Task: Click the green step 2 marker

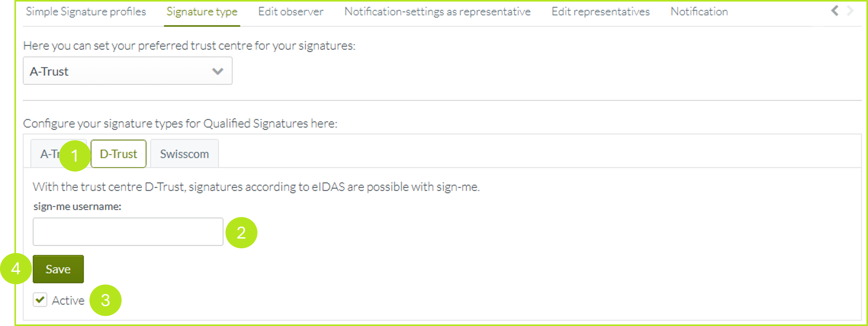Action: pyautogui.click(x=241, y=233)
